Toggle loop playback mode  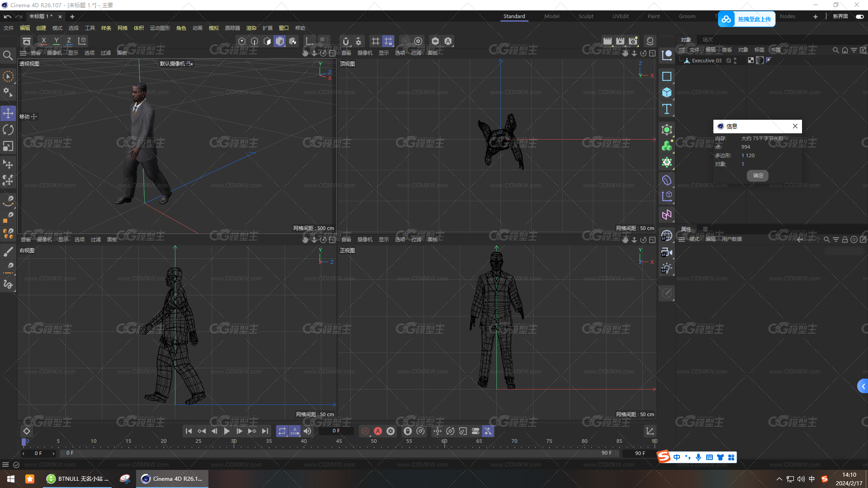(x=282, y=431)
